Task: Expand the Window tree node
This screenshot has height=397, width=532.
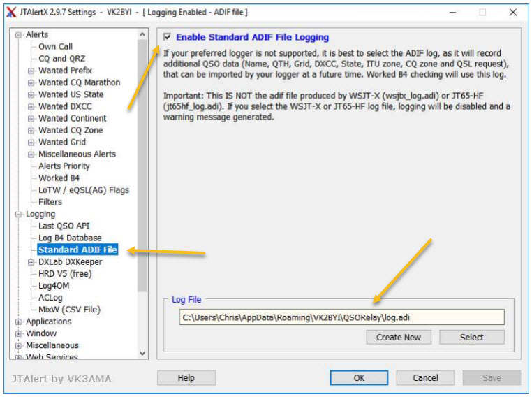Action: pyautogui.click(x=19, y=333)
